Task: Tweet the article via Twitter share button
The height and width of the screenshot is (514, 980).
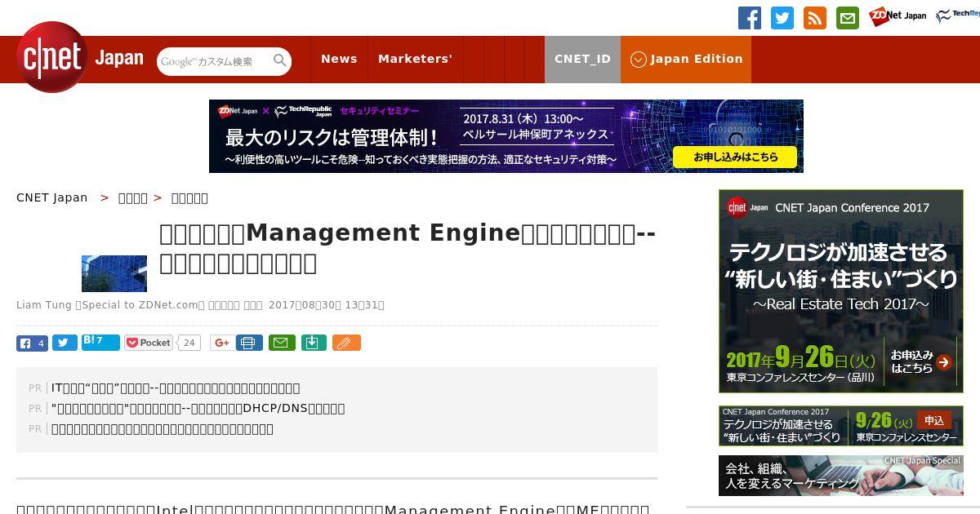Action: point(65,343)
